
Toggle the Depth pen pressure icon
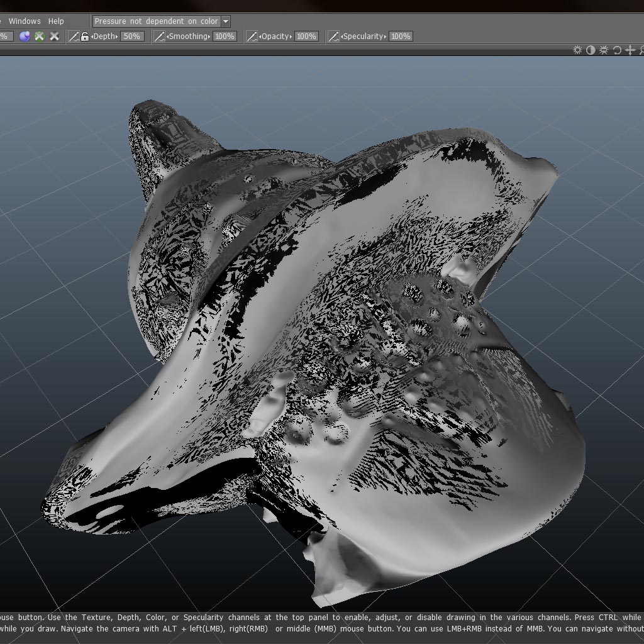[74, 36]
